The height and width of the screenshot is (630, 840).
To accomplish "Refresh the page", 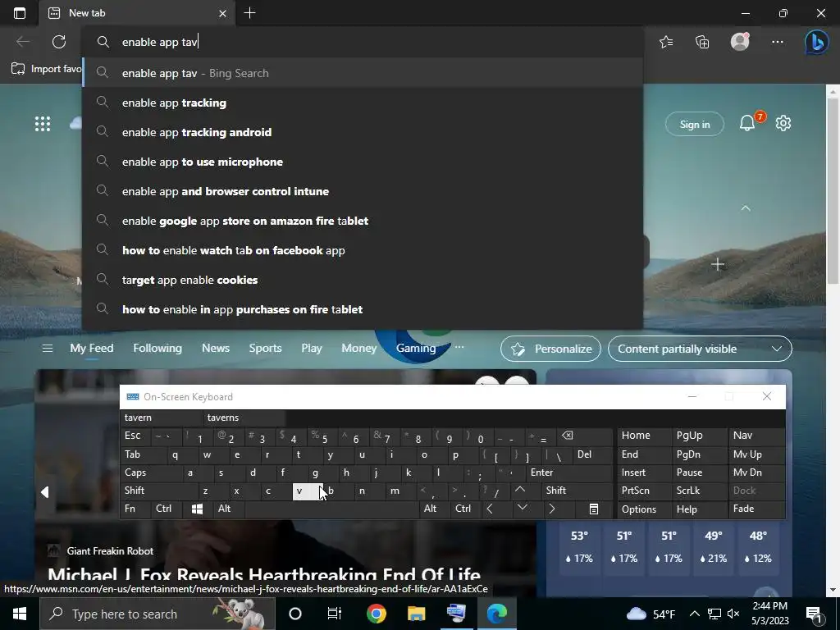I will click(59, 42).
